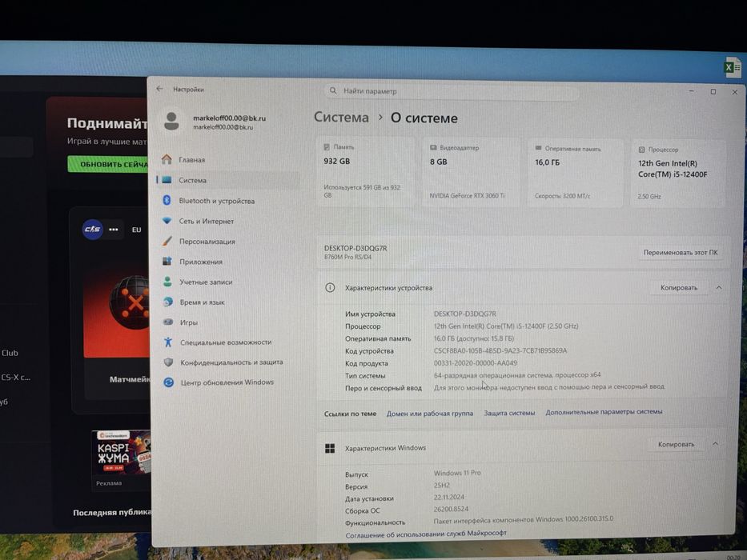This screenshot has height=560, width=747.
Task: Click the install date 22.11.2024
Action: click(x=449, y=497)
